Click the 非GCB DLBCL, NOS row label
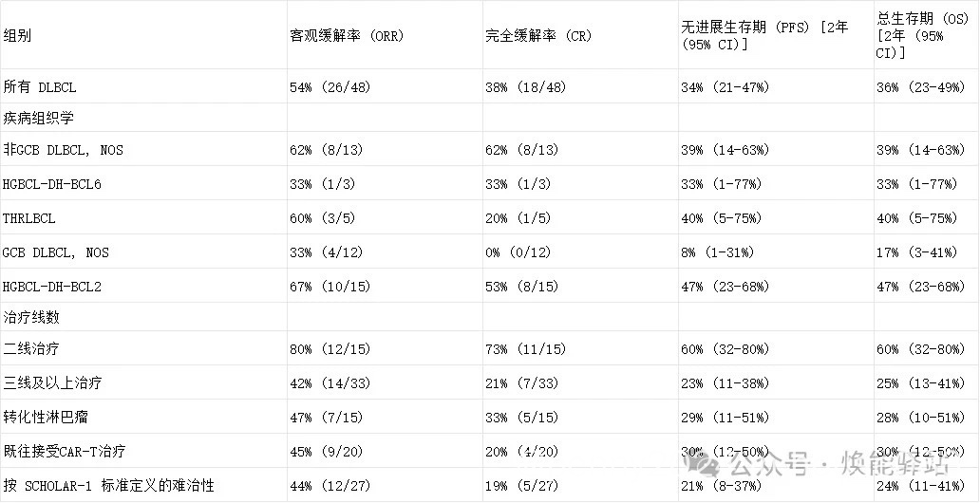 63,150
